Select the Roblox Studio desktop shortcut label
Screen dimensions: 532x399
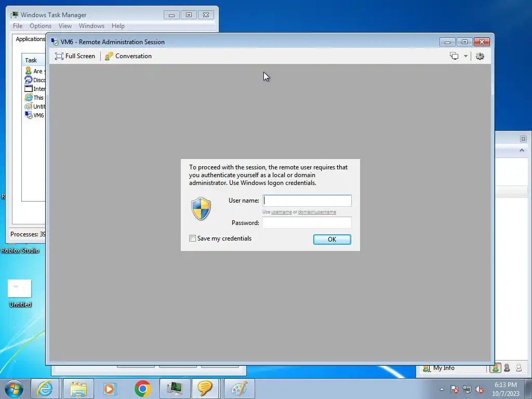pos(20,250)
